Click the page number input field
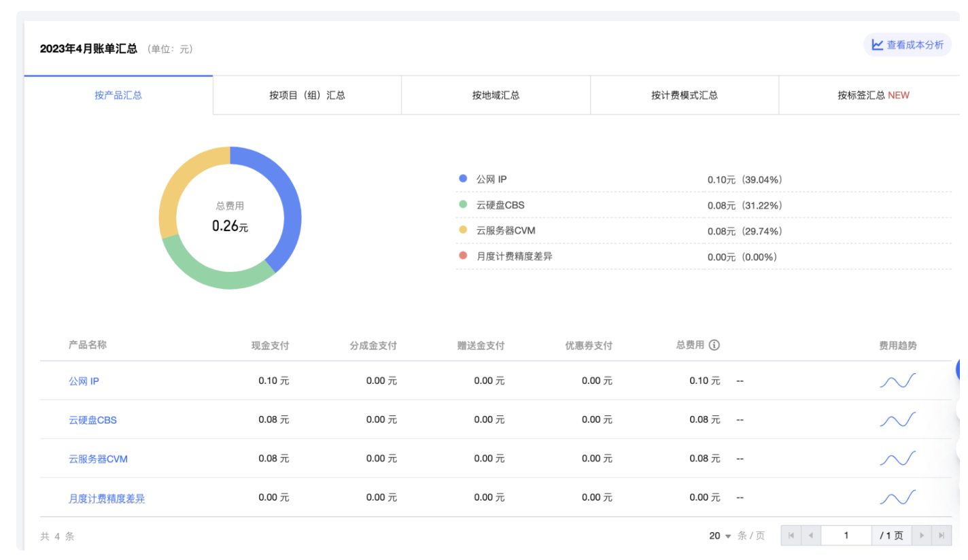Viewport: 968px width, 560px height. 846,536
